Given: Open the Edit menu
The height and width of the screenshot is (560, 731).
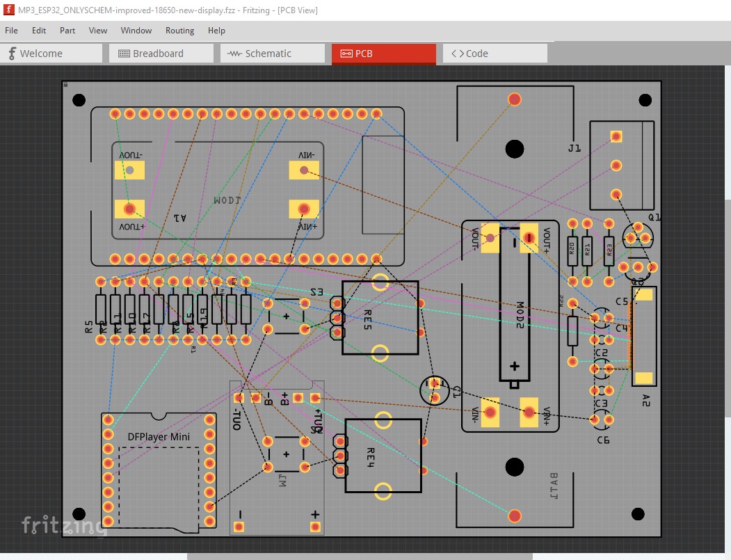Looking at the screenshot, I should [x=39, y=31].
